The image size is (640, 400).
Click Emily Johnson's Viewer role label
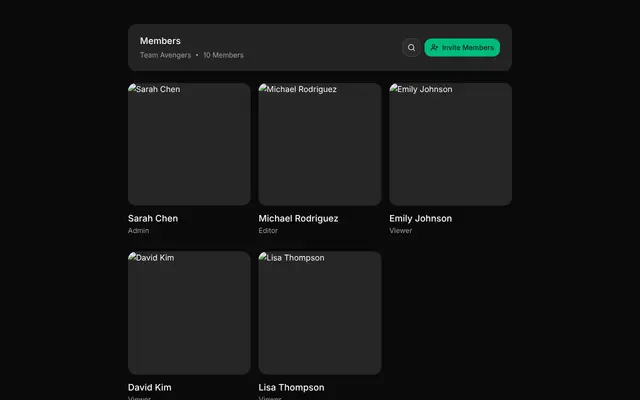point(400,231)
